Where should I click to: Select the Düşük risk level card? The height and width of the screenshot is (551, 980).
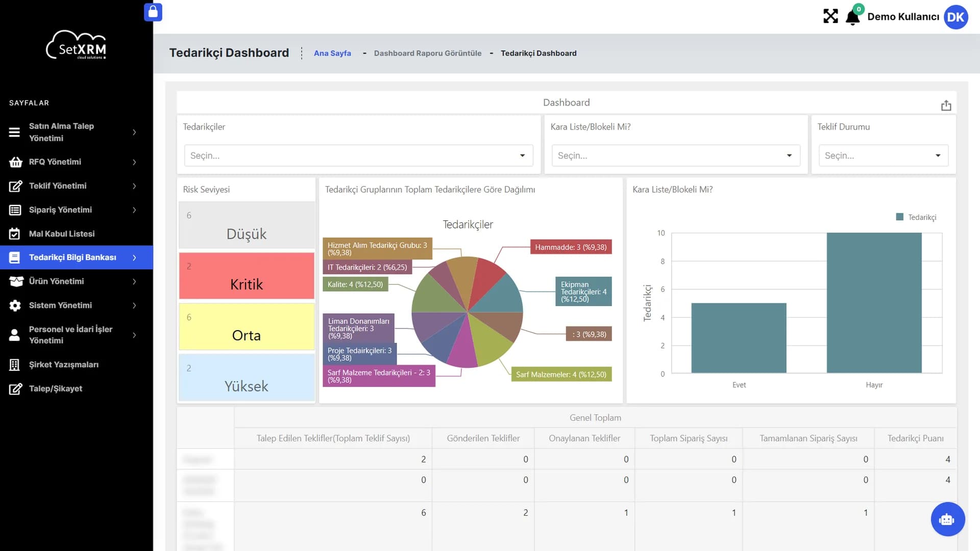[x=247, y=225]
